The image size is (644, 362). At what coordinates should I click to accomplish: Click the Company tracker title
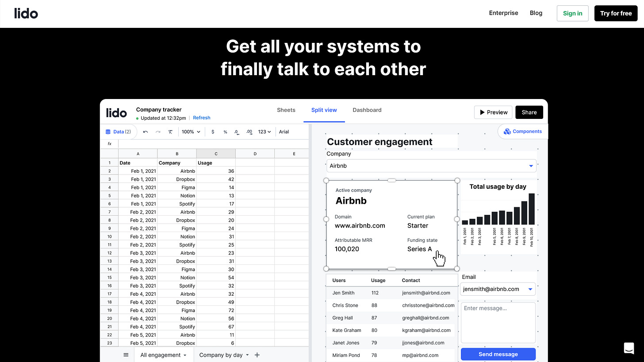point(159,110)
